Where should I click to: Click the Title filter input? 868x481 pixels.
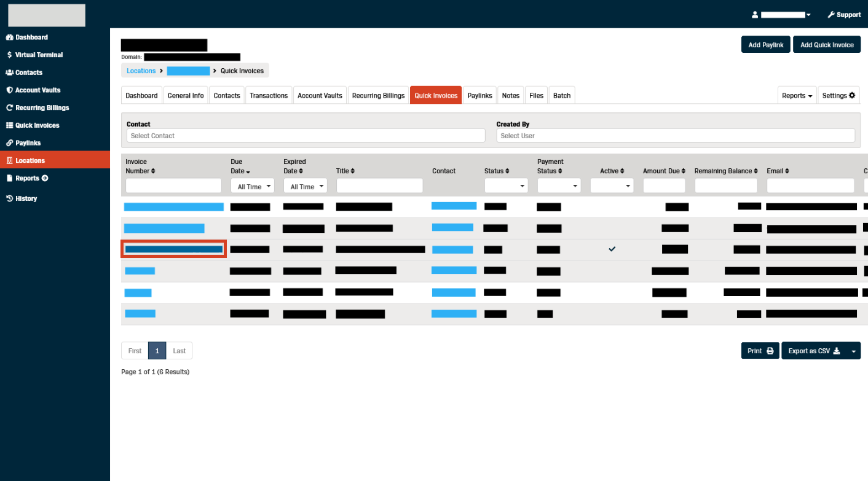coord(379,186)
